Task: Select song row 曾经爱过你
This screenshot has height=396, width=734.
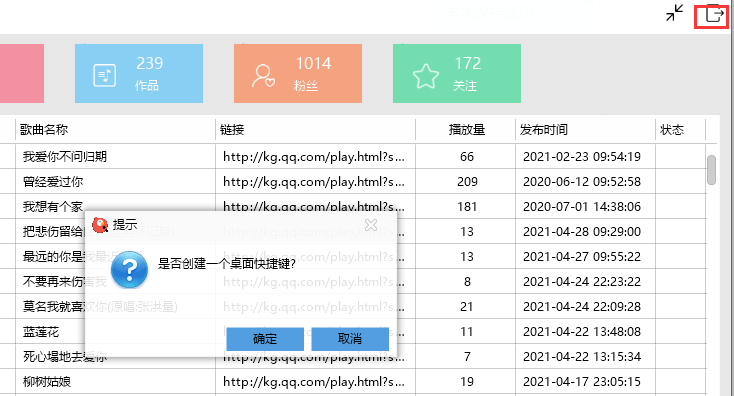Action: pos(53,182)
